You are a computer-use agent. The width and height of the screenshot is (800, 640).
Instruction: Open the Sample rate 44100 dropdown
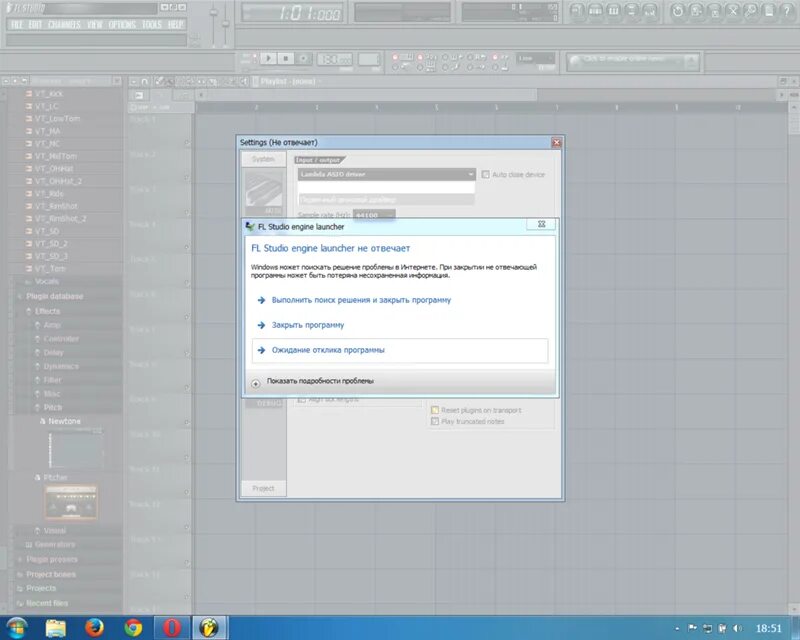tap(373, 215)
